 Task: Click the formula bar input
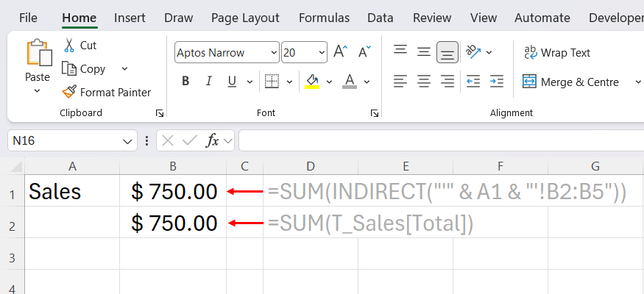click(x=441, y=140)
